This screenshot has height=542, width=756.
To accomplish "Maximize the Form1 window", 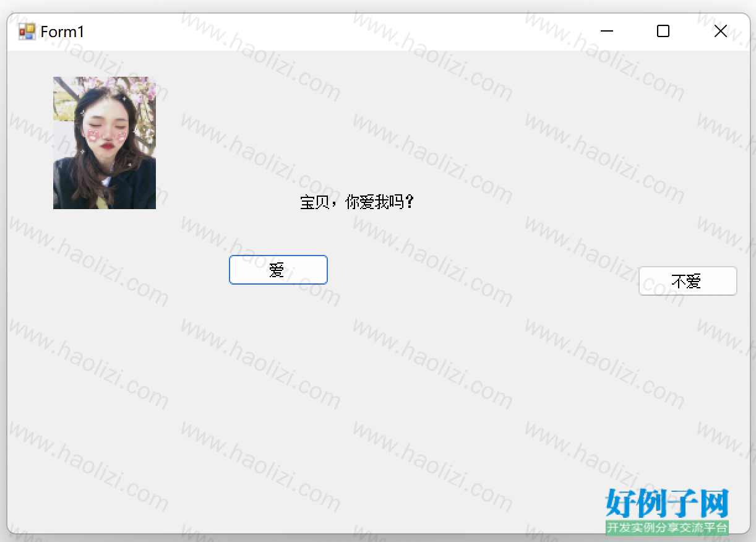I will point(663,32).
